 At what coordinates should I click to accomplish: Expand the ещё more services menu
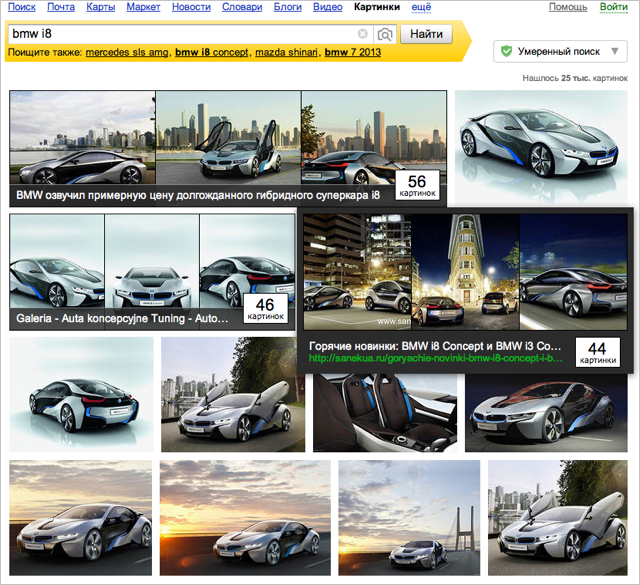(421, 7)
